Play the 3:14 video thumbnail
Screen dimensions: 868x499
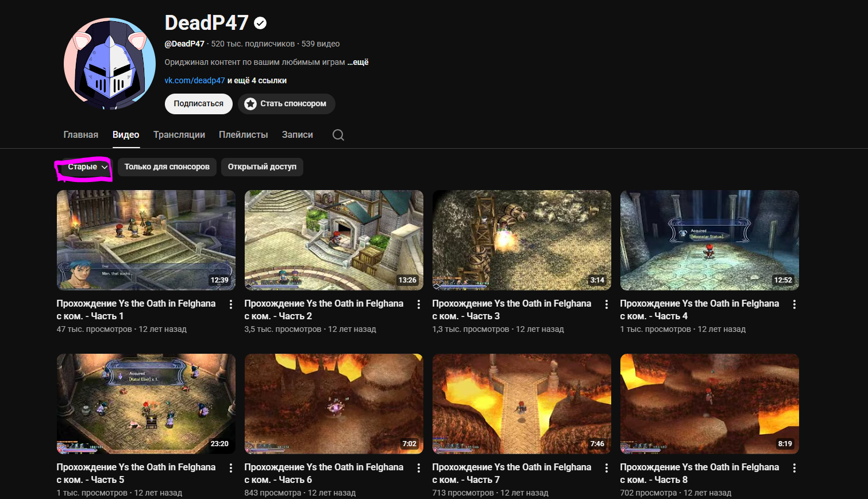click(x=522, y=240)
